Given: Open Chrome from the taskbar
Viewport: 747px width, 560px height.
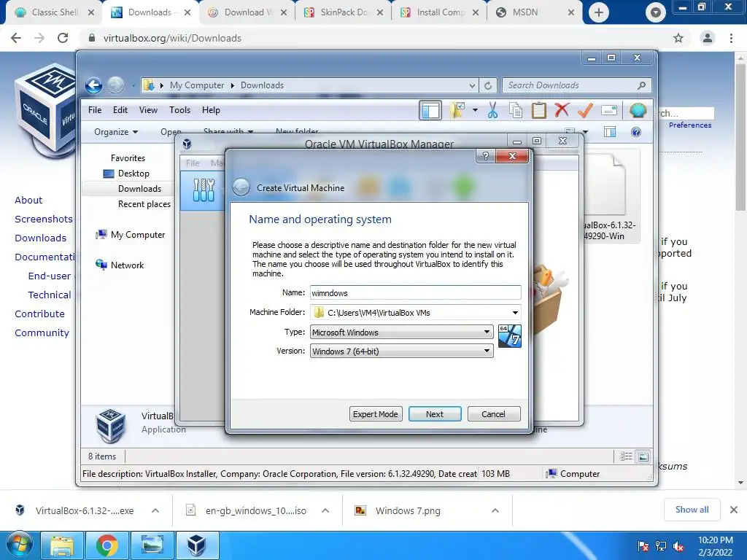Looking at the screenshot, I should [x=107, y=545].
